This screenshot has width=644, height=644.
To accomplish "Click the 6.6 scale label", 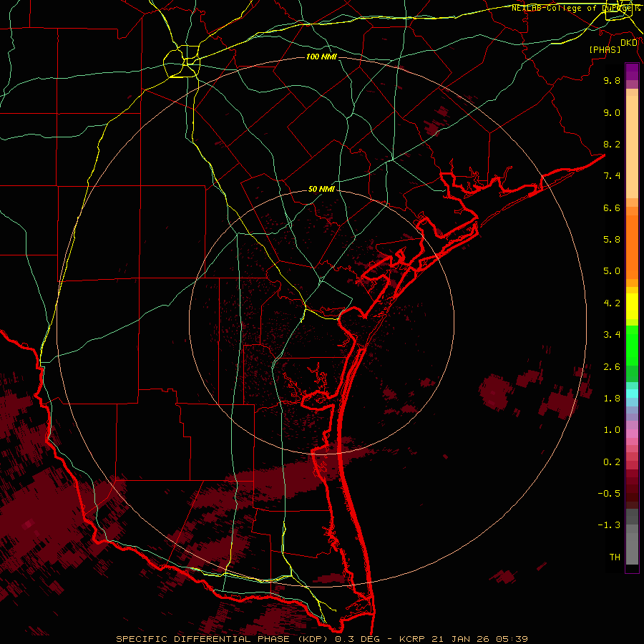I will tap(612, 208).
